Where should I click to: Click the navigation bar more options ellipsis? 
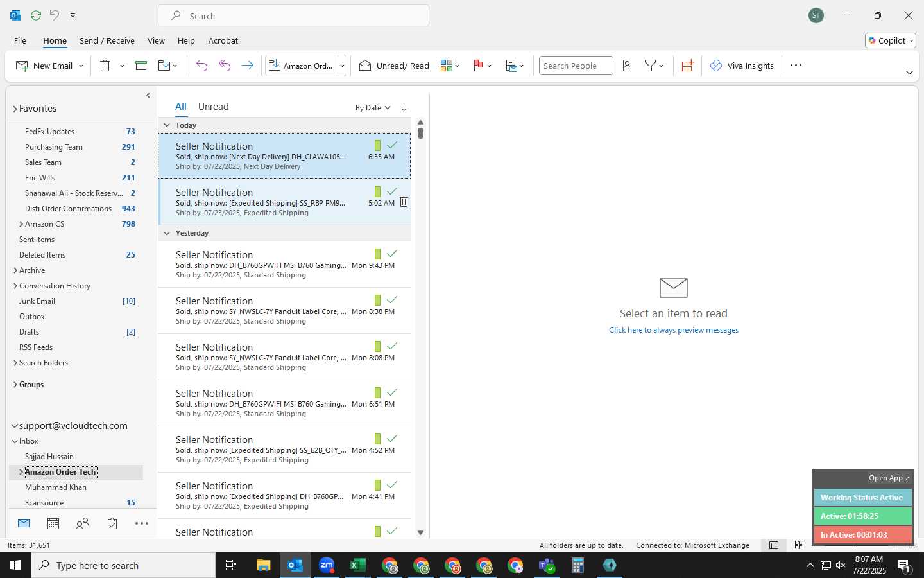[142, 524]
